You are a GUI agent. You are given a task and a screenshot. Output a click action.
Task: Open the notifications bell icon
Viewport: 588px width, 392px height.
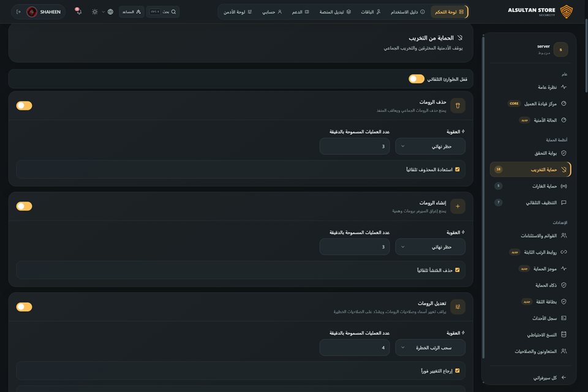click(x=79, y=12)
